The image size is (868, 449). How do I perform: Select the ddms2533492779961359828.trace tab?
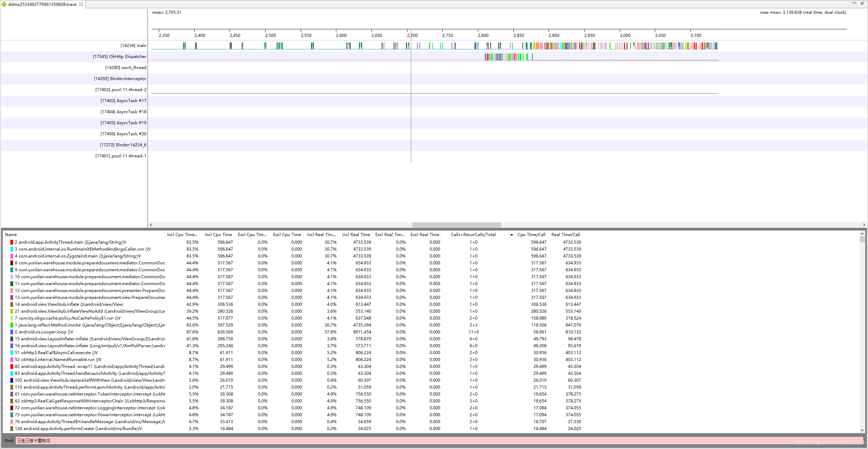[42, 4]
